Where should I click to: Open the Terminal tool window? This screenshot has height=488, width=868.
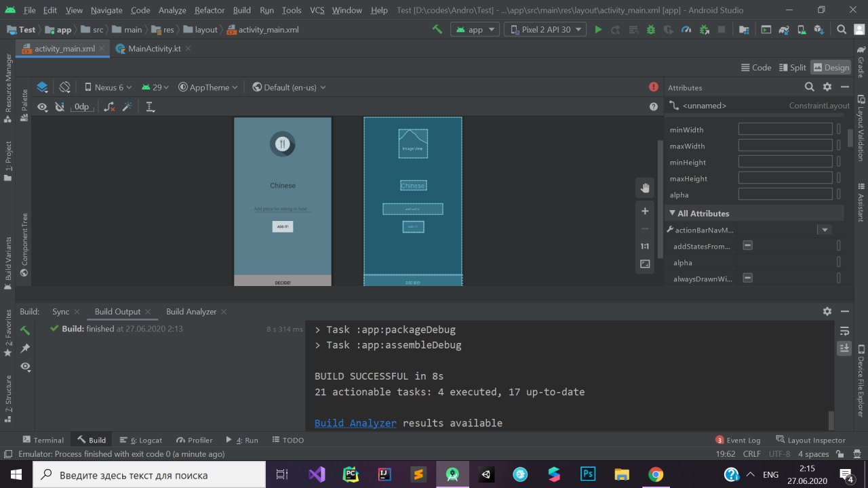point(43,440)
